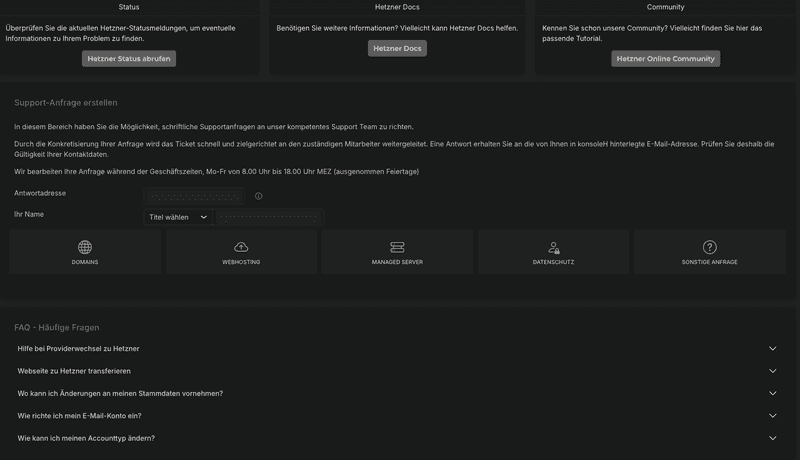Choose the MANAGED SERVER category label
The width and height of the screenshot is (800, 460).
(397, 262)
